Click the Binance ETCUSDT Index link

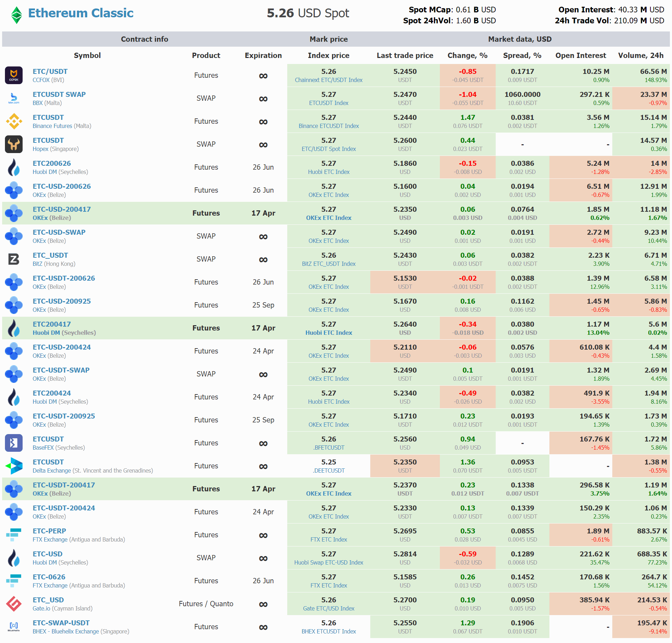(x=329, y=126)
